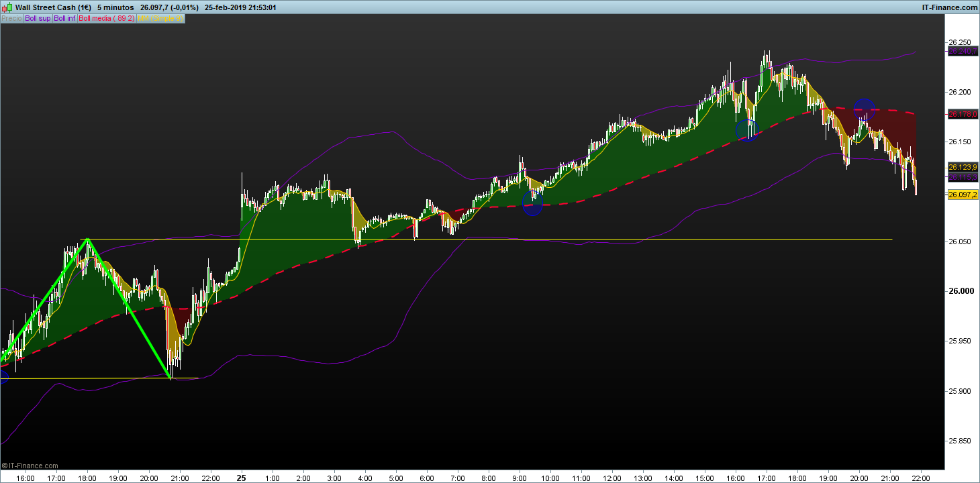Toggle the MM (Simple 9) indicator label

[x=160, y=19]
